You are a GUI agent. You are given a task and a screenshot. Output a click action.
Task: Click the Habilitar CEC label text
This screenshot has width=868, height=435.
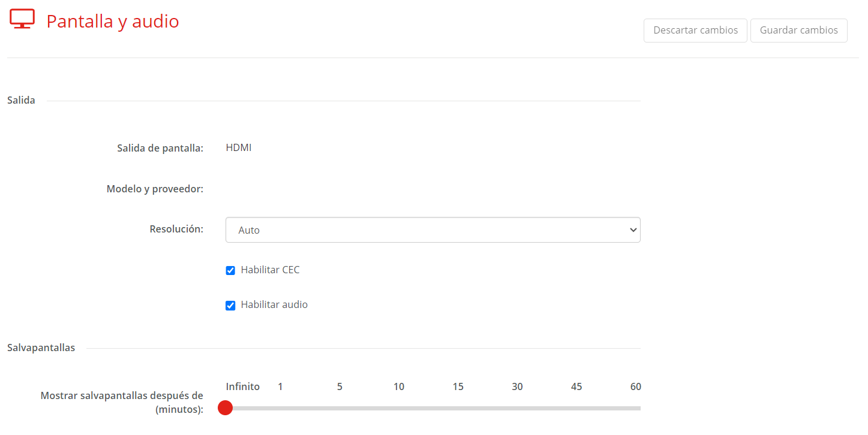point(270,270)
